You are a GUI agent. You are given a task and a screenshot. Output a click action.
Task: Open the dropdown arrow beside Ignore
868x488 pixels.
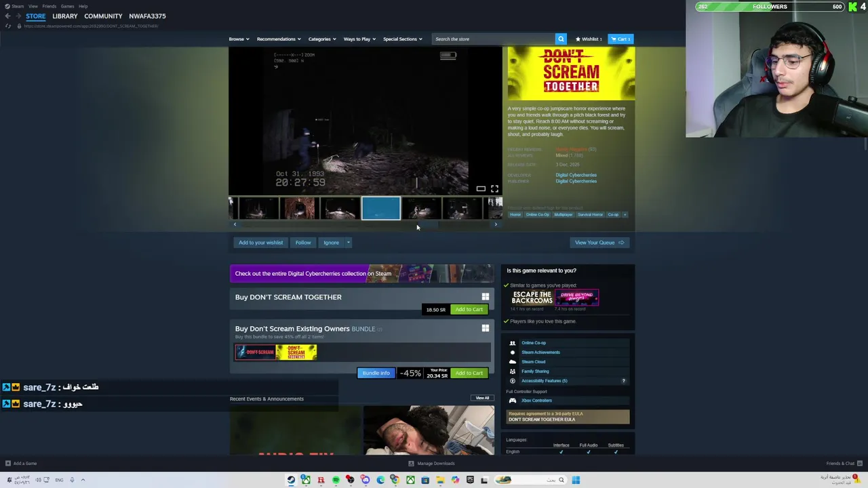pos(348,243)
